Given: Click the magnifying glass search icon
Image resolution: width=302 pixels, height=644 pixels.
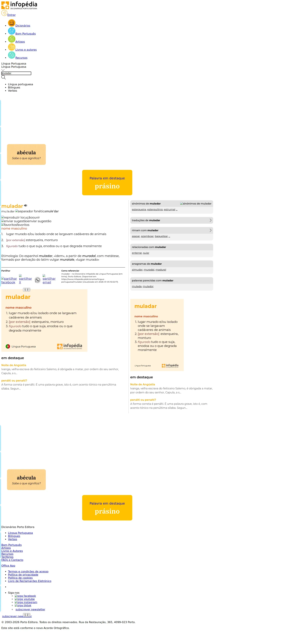Looking at the screenshot, I should click(4, 77).
